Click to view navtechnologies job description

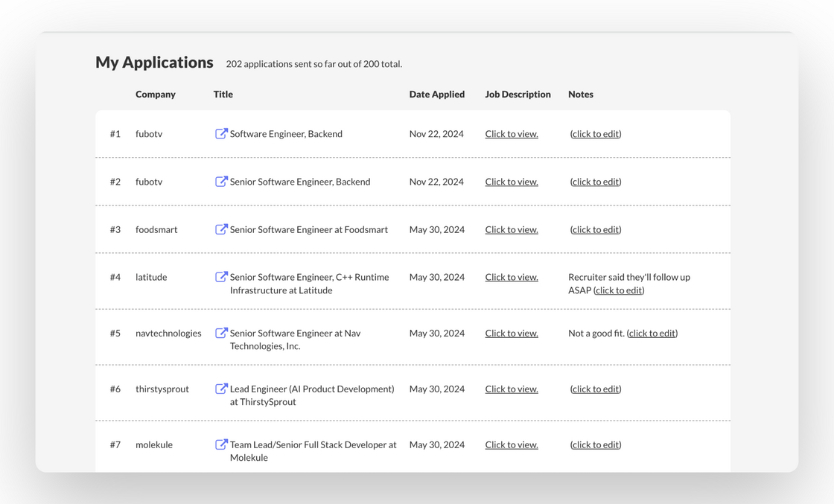click(511, 334)
